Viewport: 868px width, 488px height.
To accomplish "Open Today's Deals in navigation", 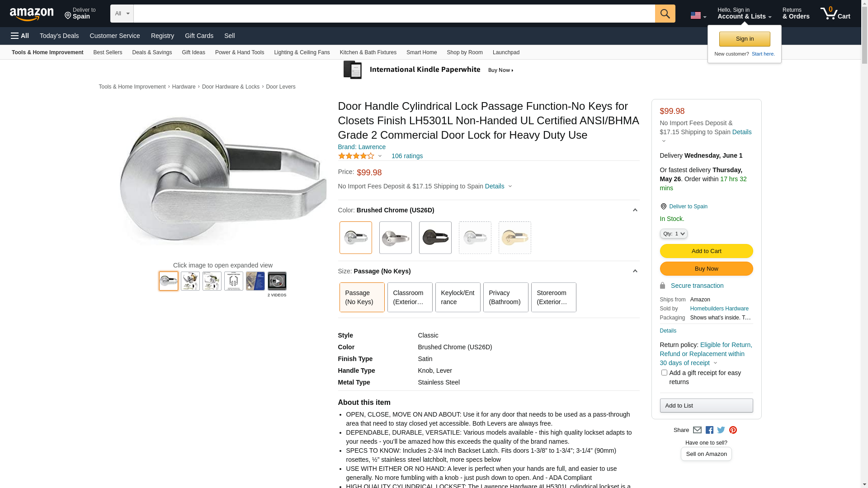I will [x=59, y=36].
